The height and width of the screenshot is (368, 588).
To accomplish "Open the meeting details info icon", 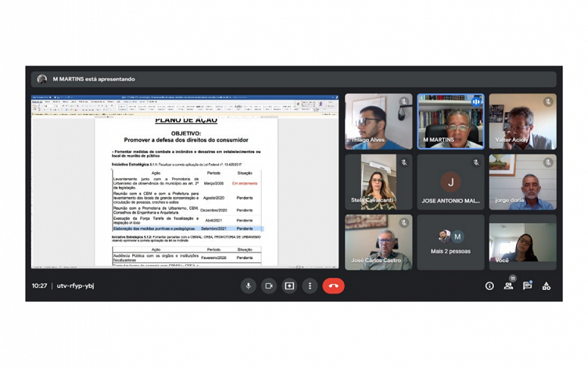I will pyautogui.click(x=490, y=286).
